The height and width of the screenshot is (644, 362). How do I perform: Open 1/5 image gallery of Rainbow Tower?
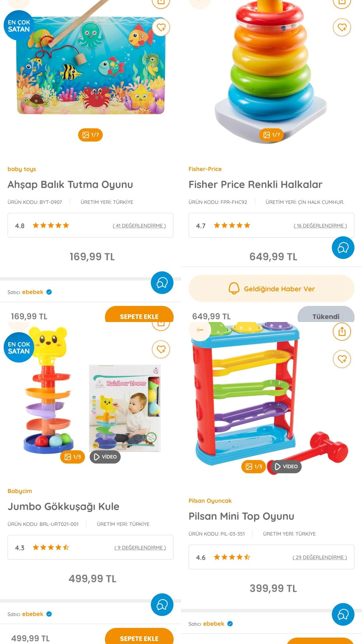point(73,457)
